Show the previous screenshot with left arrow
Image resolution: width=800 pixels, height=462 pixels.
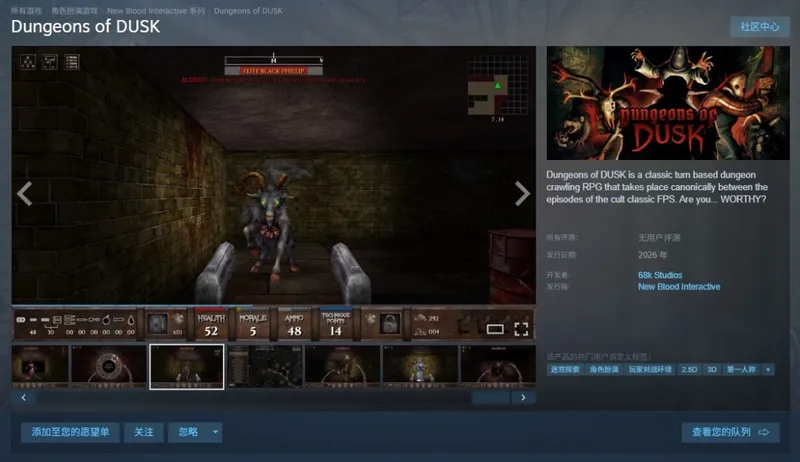click(24, 193)
